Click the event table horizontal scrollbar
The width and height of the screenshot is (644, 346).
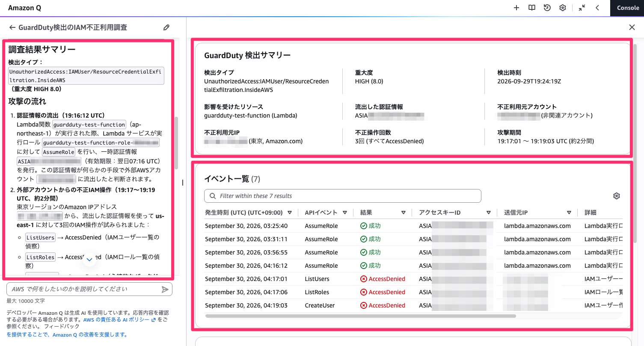[x=361, y=316]
